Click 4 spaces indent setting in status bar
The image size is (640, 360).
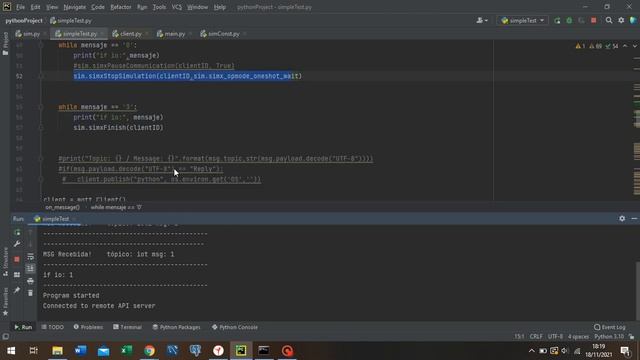(578, 337)
